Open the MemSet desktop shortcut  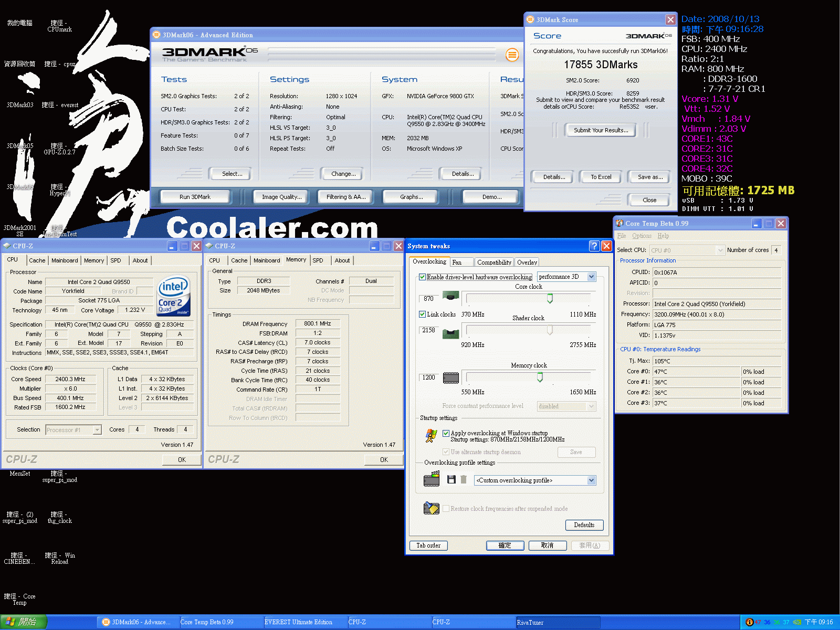(x=20, y=474)
